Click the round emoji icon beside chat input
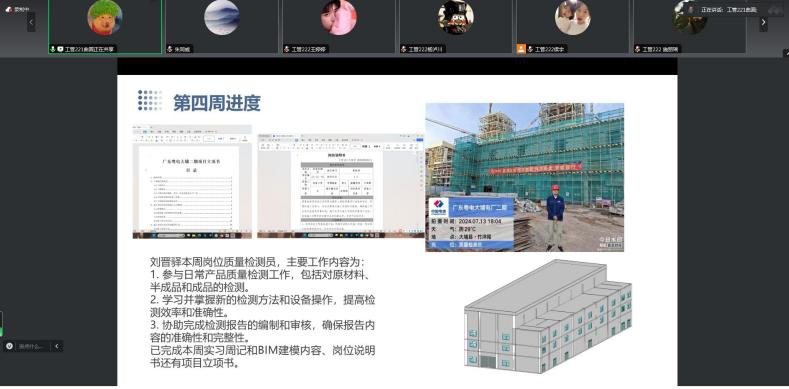The height and width of the screenshot is (389, 789). (x=9, y=346)
